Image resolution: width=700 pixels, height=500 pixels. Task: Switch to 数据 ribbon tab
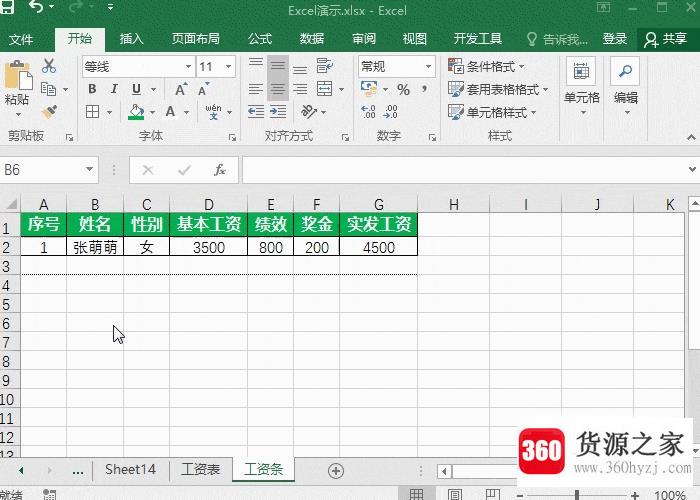click(x=312, y=39)
